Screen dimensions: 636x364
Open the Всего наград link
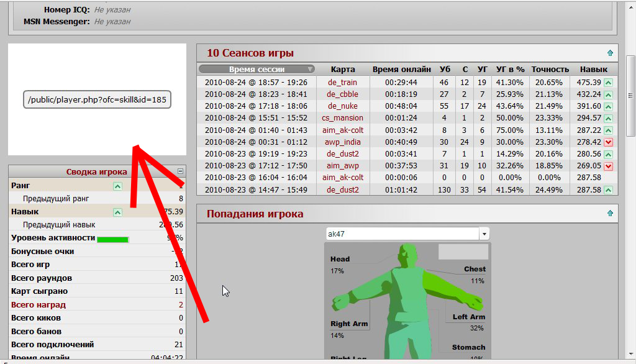pyautogui.click(x=39, y=305)
